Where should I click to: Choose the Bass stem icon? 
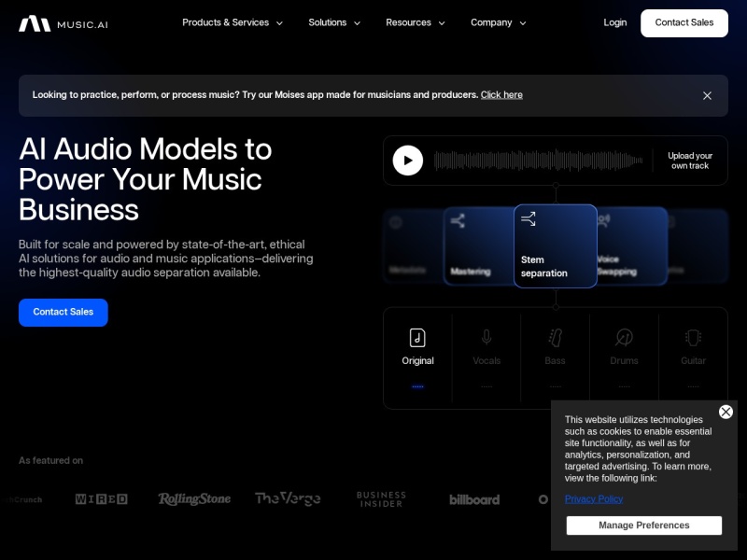pos(555,338)
